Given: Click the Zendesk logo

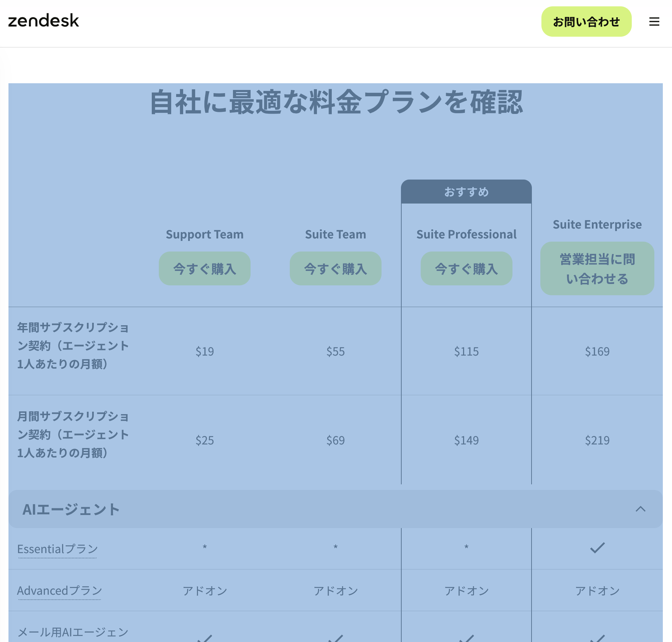Looking at the screenshot, I should coord(43,21).
